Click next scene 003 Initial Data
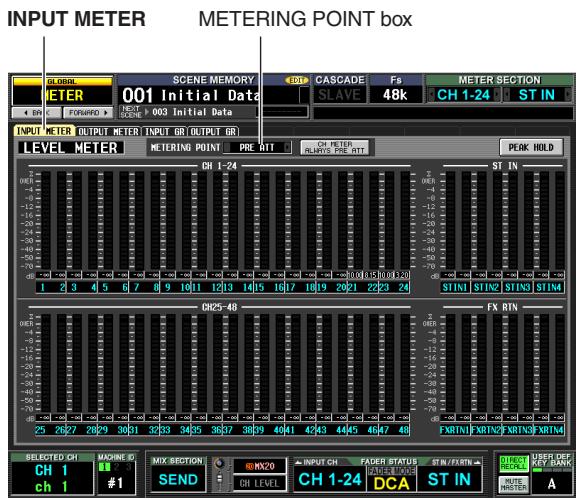The image size is (579, 500). click(192, 112)
